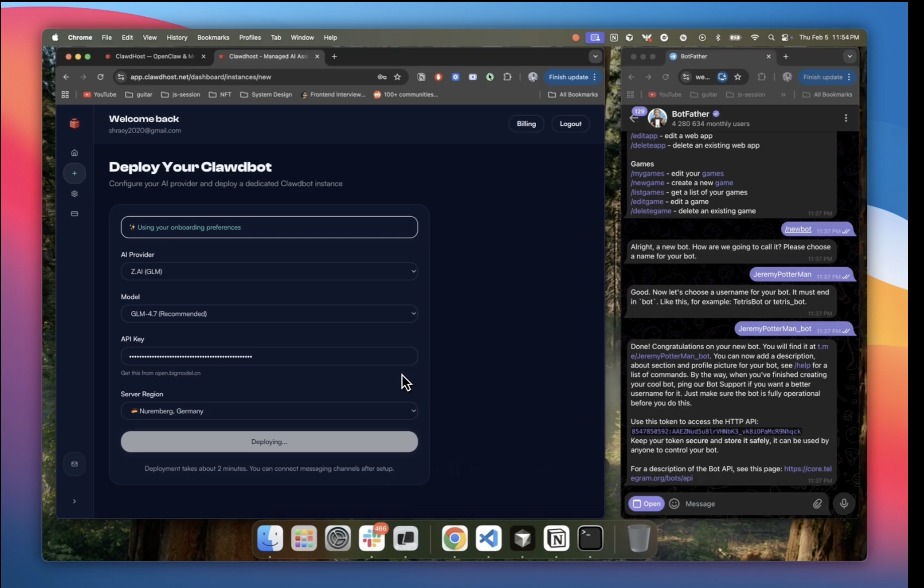
Task: Select the billing card icon in sidebar
Action: point(74,214)
